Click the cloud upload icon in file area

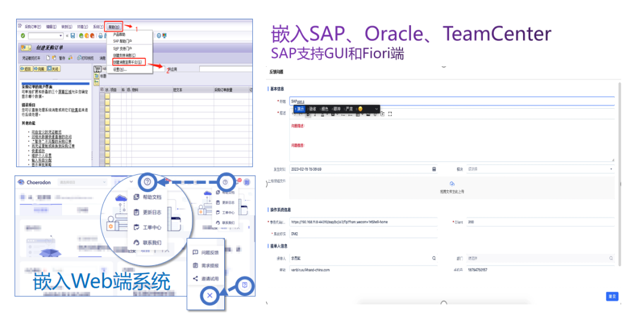point(451,184)
